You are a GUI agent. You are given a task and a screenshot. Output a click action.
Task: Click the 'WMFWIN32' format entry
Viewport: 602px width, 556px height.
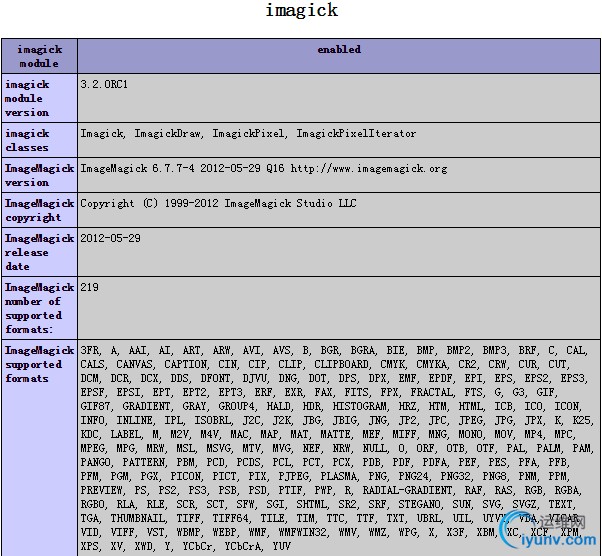point(303,532)
